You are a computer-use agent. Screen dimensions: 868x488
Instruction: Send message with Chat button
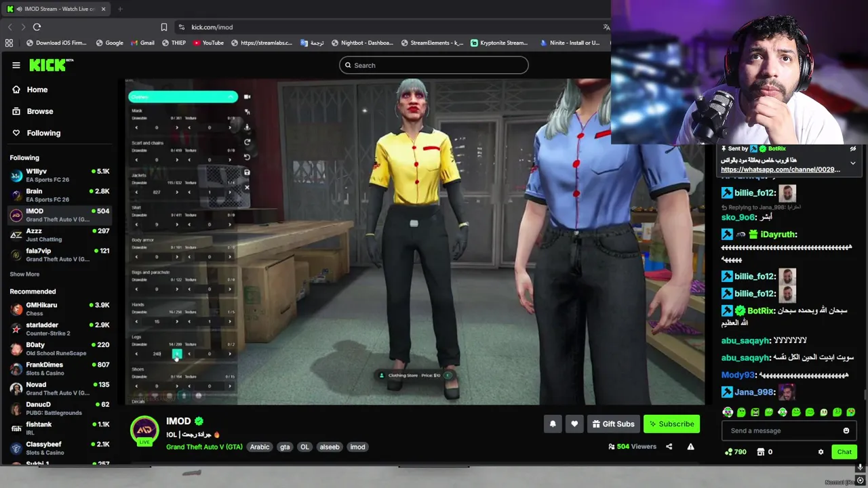point(844,452)
